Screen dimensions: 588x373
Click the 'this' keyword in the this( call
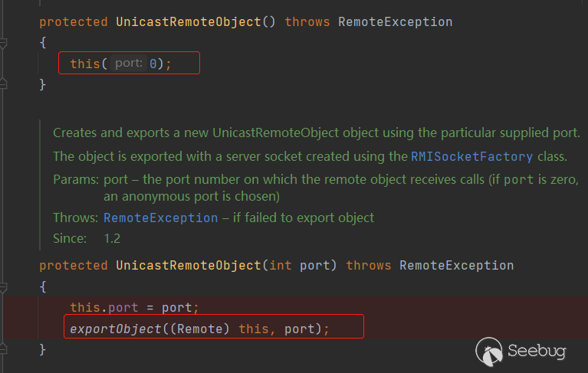pos(84,64)
